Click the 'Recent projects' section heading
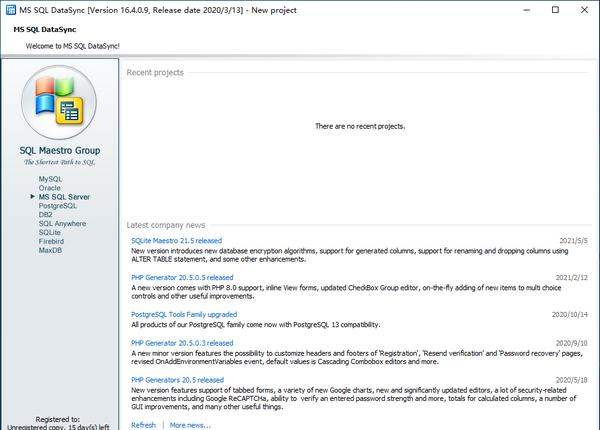The image size is (600, 430). tap(155, 73)
